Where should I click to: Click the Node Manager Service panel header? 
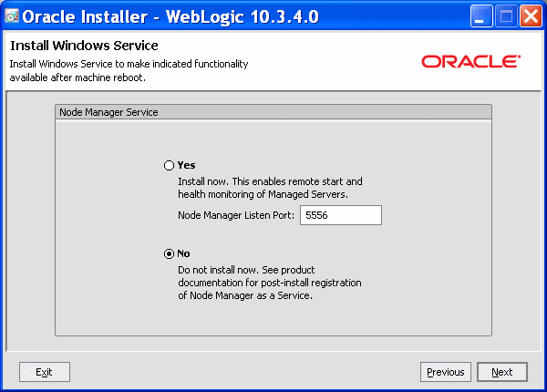(273, 112)
